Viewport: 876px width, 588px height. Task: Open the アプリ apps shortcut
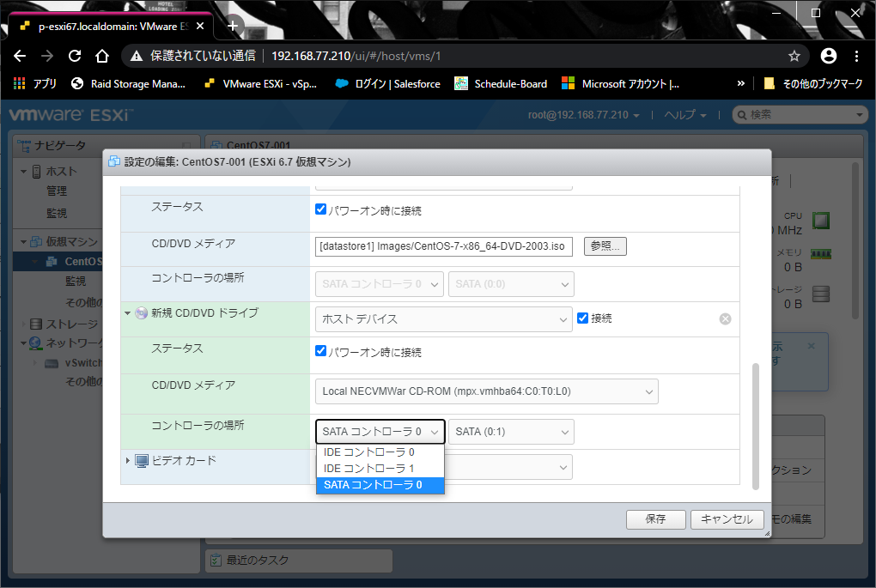click(x=35, y=84)
